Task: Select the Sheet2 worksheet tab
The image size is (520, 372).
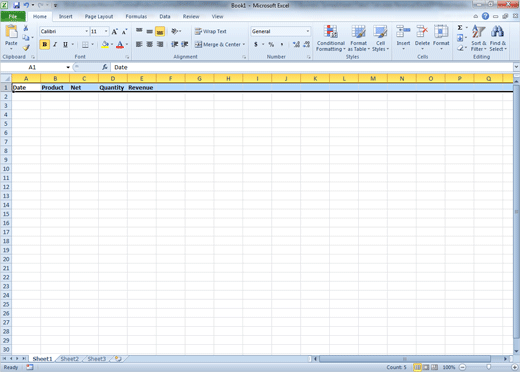Action: (x=69, y=359)
